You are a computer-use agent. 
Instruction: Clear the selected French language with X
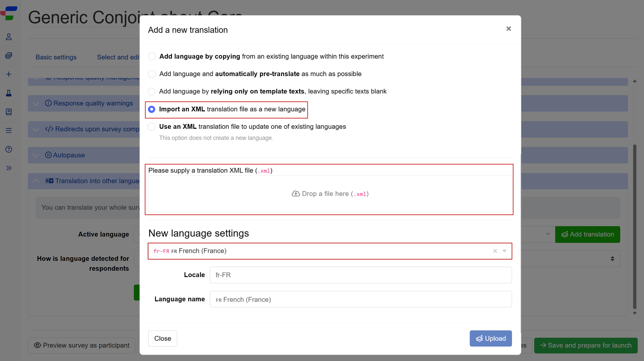(x=495, y=251)
